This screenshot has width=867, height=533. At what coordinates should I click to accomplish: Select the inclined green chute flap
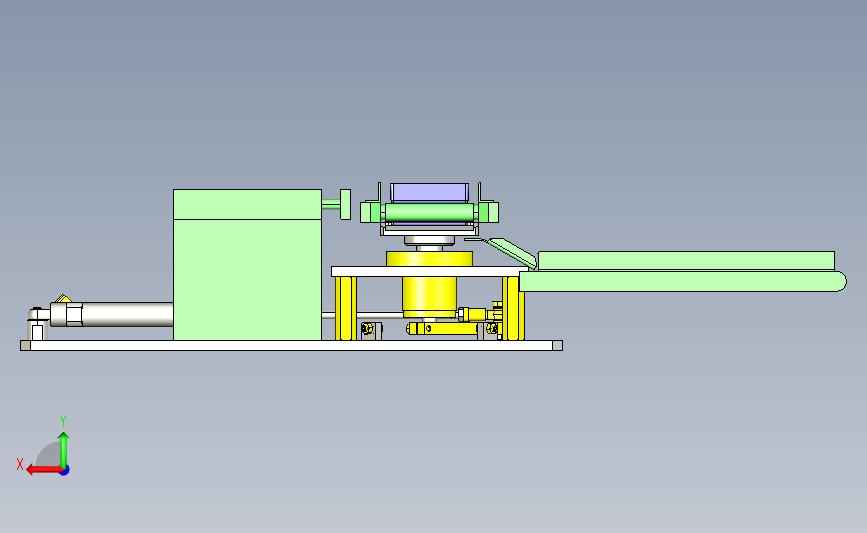point(512,252)
